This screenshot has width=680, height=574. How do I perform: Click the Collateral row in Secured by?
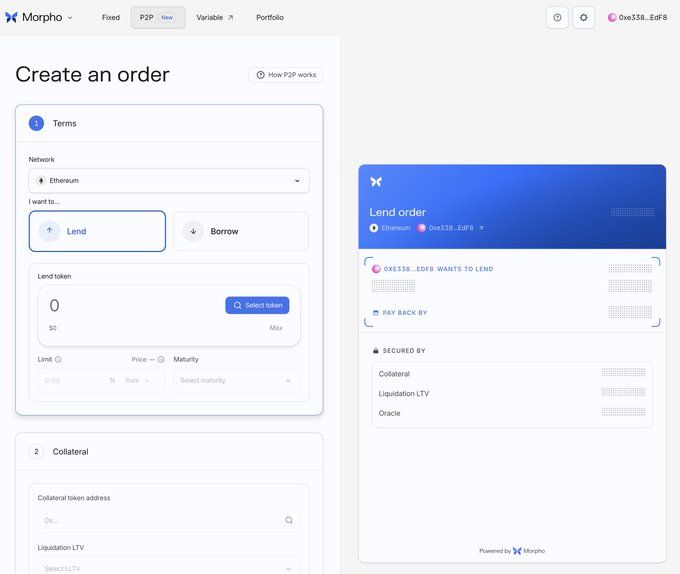click(x=512, y=374)
